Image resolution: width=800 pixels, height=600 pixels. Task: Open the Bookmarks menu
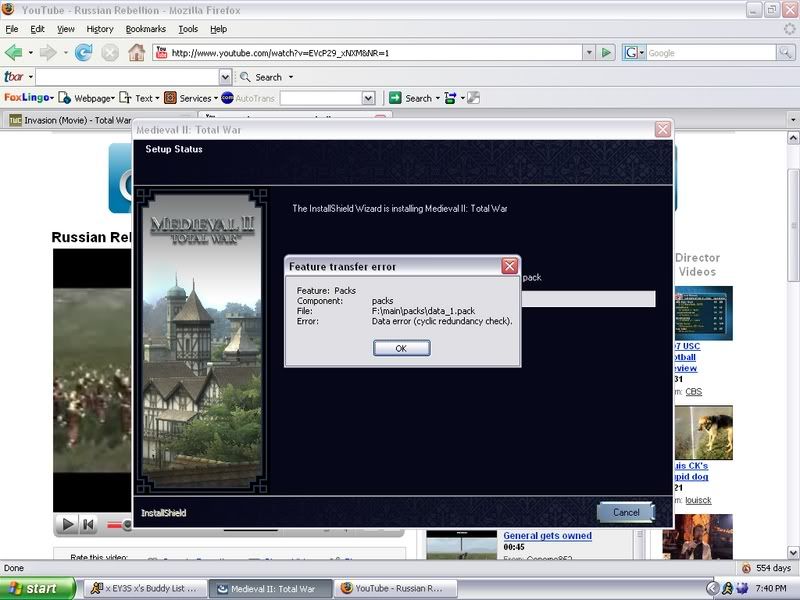point(146,29)
